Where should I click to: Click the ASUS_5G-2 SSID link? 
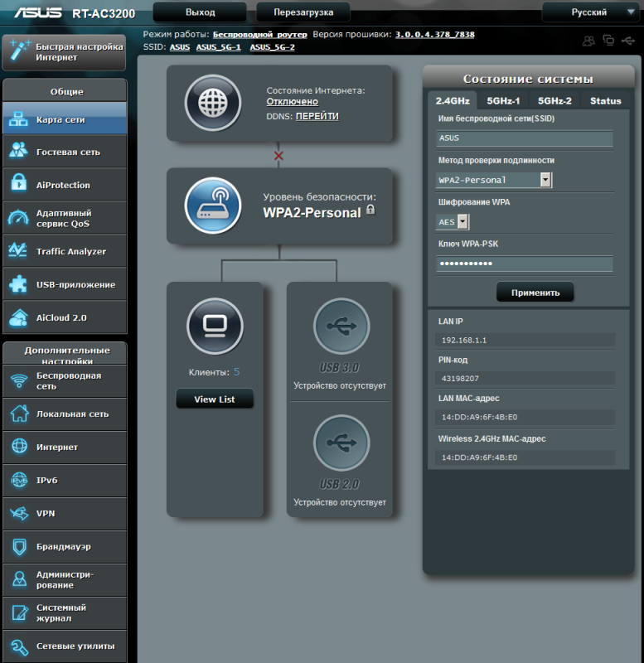273,47
